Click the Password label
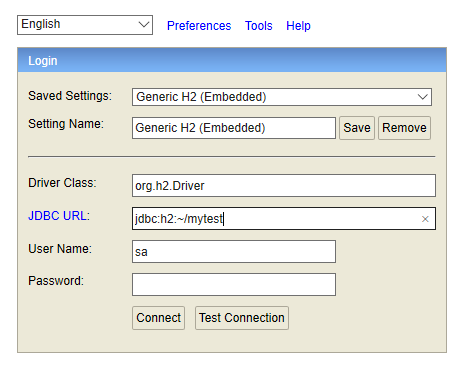 [x=56, y=281]
